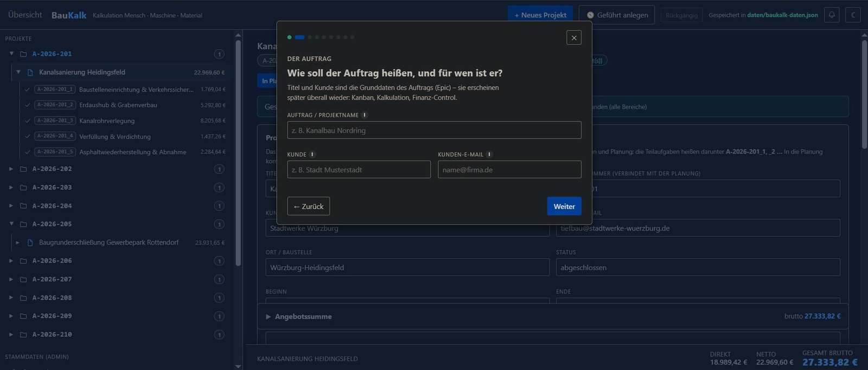Click count badge on A-2026-206 row
Screen dimensions: 868x370
219,261
